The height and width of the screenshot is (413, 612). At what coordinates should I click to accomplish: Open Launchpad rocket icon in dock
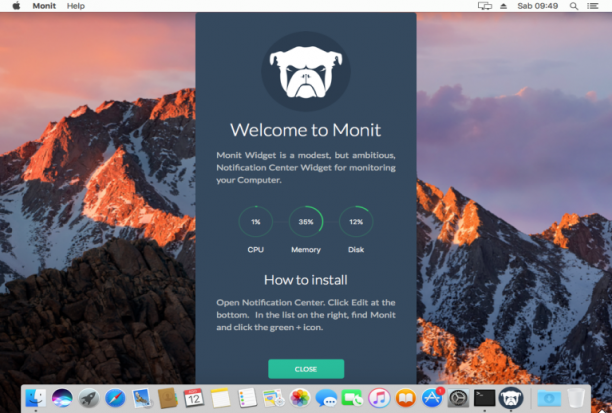click(x=89, y=398)
